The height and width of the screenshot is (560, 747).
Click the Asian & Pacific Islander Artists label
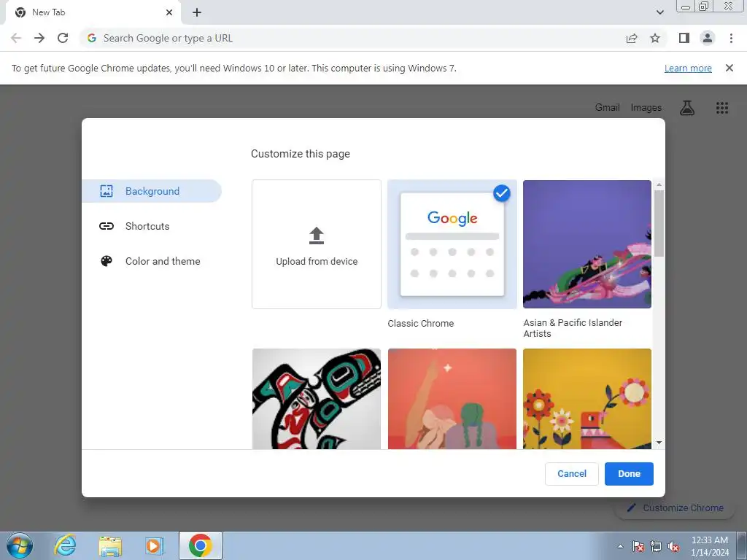[573, 328]
